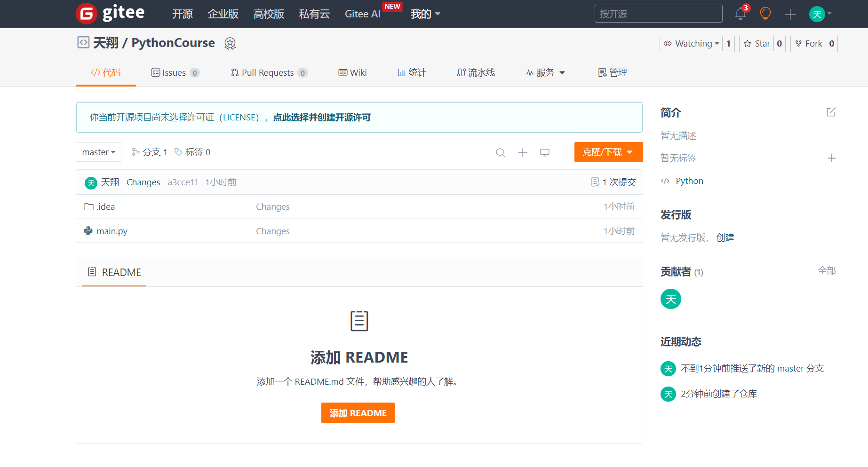Star the PythonCourse repository
The height and width of the screenshot is (467, 868).
point(757,43)
